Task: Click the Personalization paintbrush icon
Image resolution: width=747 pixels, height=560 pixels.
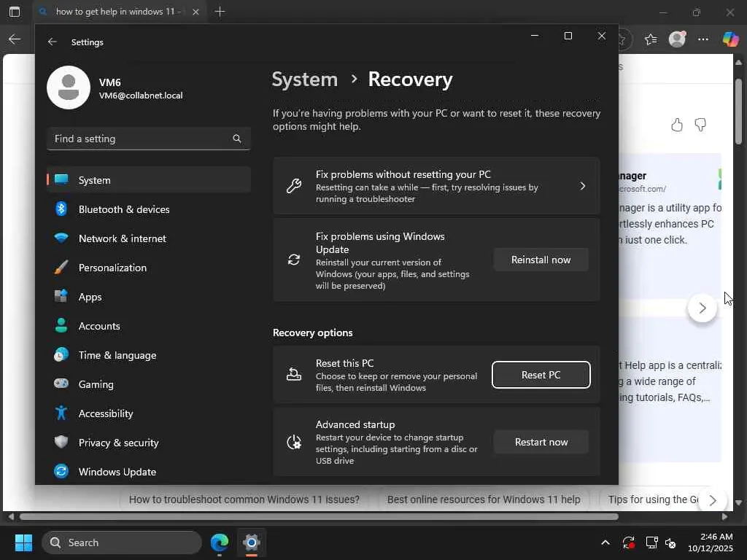Action: [61, 267]
